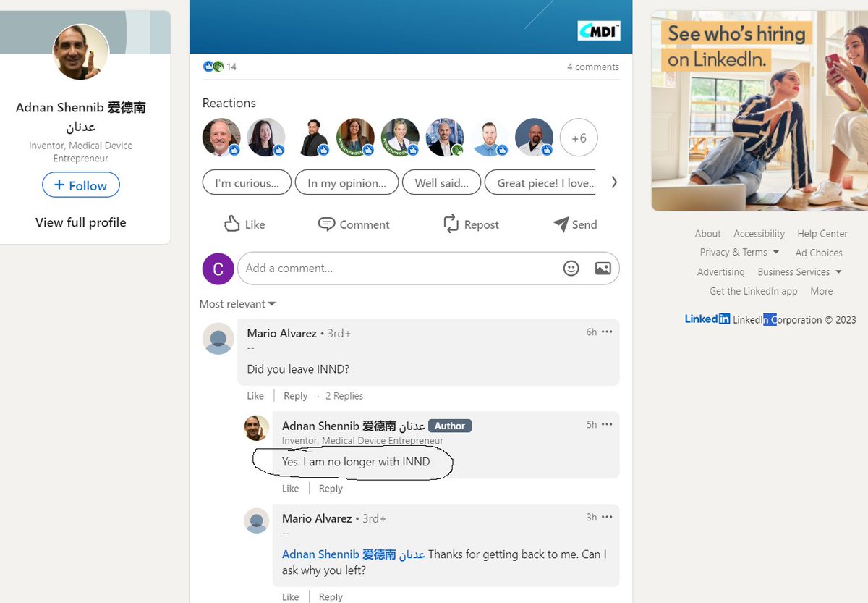View the first reactor's profile picture

pyautogui.click(x=221, y=138)
